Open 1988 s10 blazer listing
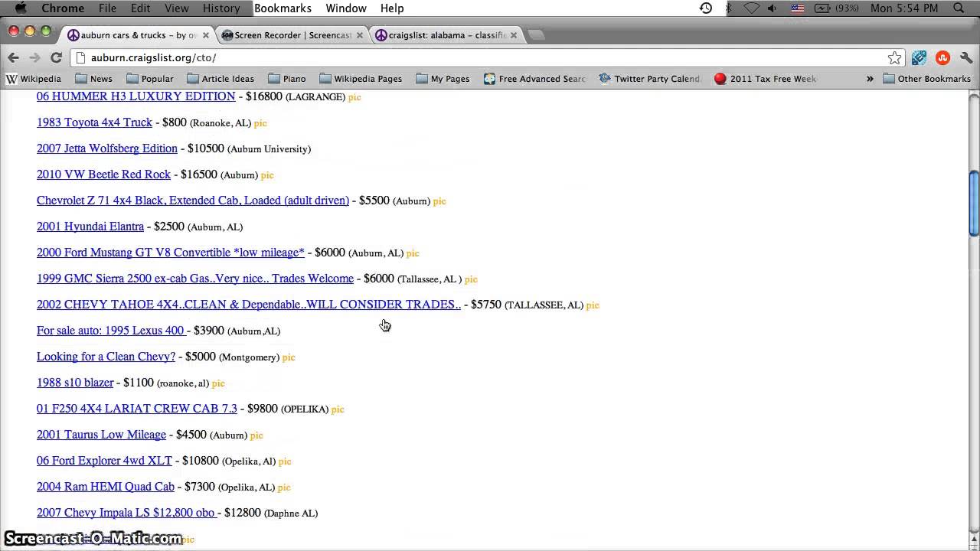980x551 pixels. click(x=75, y=383)
